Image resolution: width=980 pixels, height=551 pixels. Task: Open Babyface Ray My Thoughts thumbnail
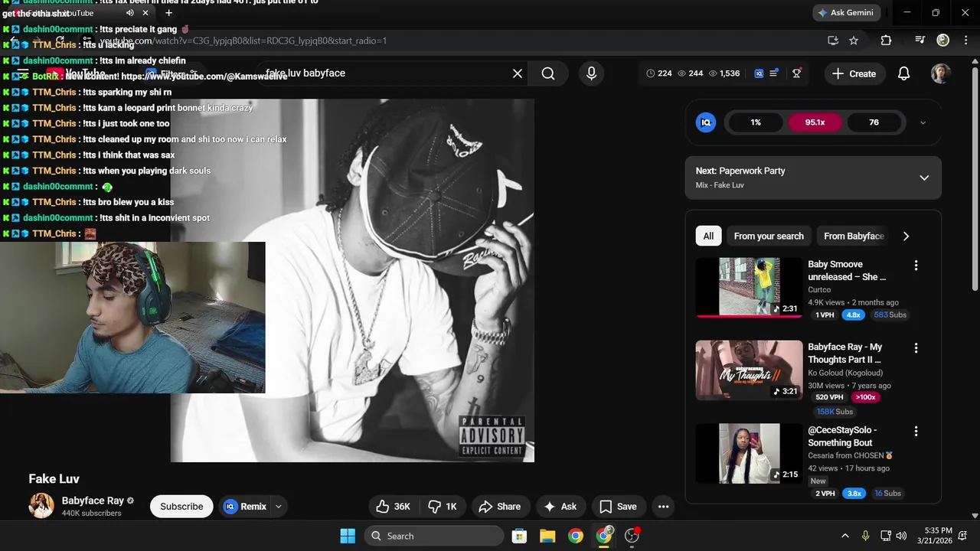[x=749, y=370]
